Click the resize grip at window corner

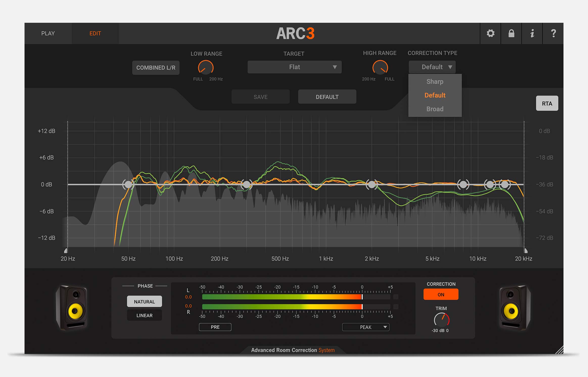(x=559, y=350)
